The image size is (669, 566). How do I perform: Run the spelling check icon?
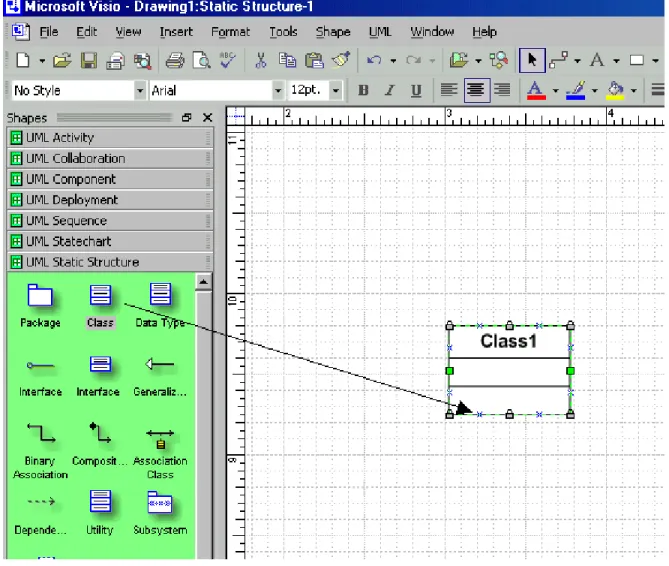[x=228, y=60]
